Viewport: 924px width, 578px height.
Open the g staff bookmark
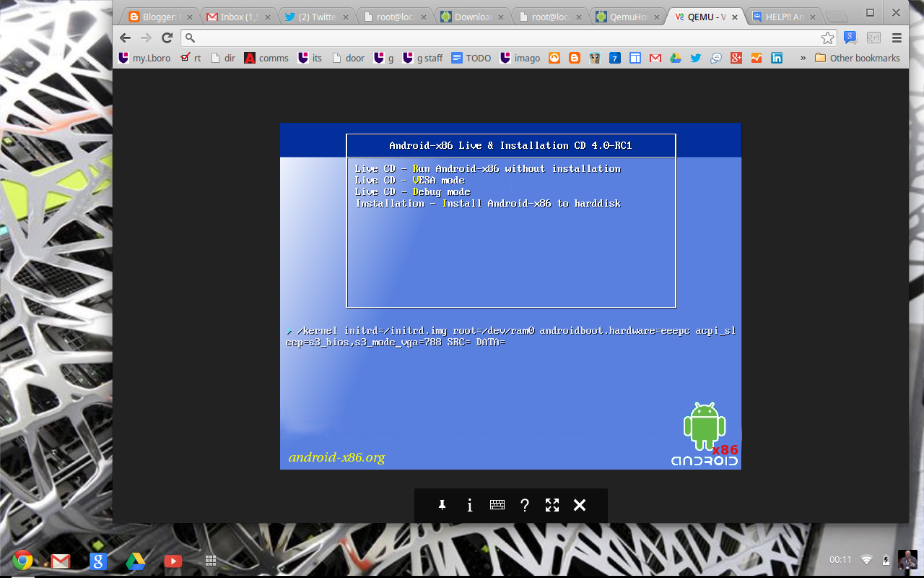click(423, 58)
